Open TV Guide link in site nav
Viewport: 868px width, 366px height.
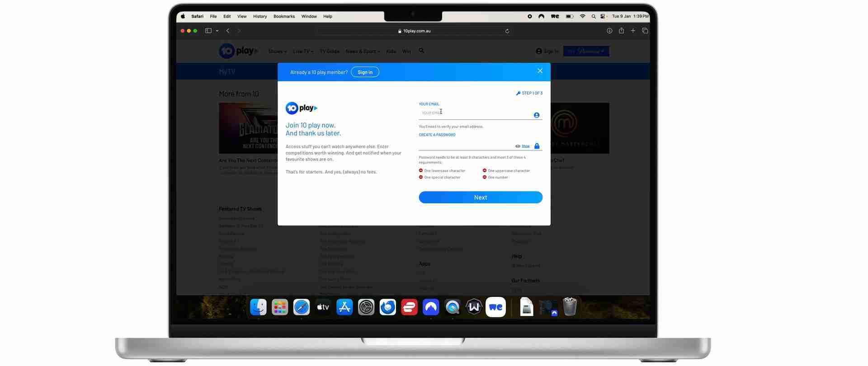[x=330, y=52]
